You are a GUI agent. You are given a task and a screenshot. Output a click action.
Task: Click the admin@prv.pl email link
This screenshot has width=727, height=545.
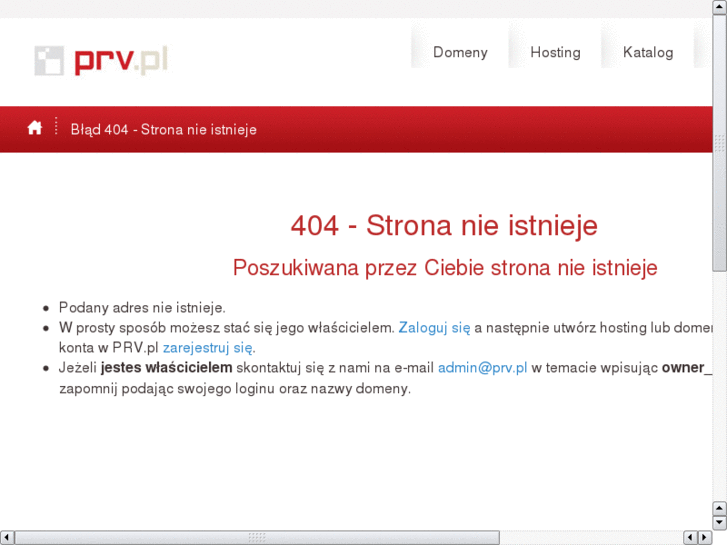[x=482, y=368]
